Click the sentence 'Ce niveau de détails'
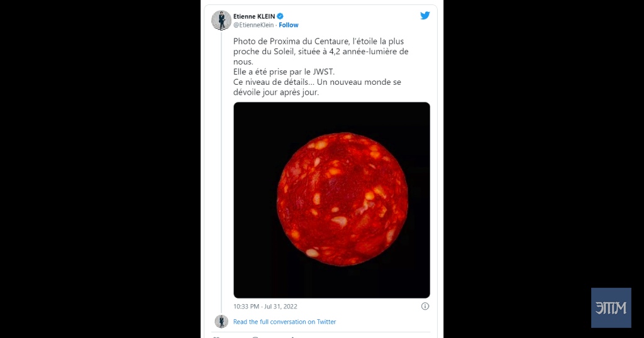This screenshot has height=338, width=644. click(x=271, y=82)
